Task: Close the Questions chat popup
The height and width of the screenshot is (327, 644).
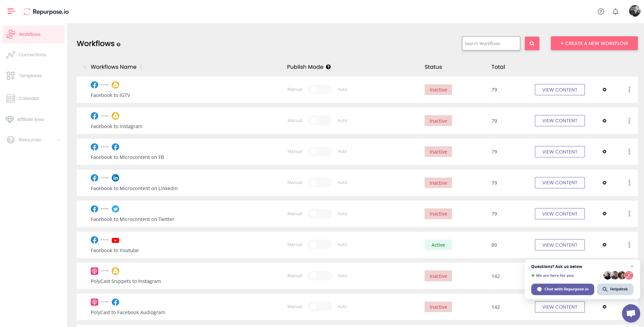Action: (x=632, y=266)
